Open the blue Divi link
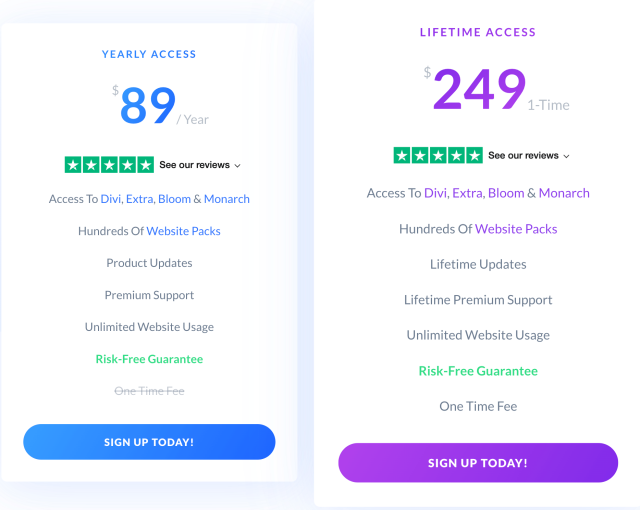640x510 pixels. tap(111, 199)
